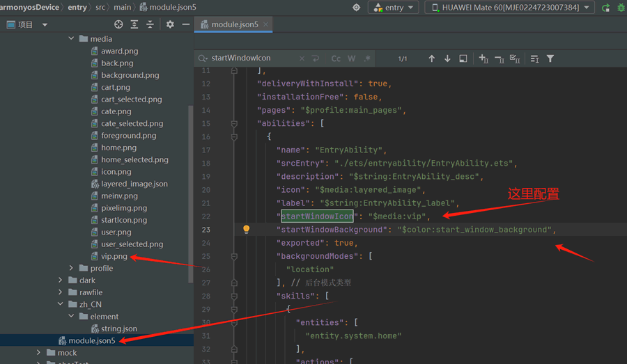
Task: Click the entry breadcrumb in navigation bar
Action: (x=77, y=7)
